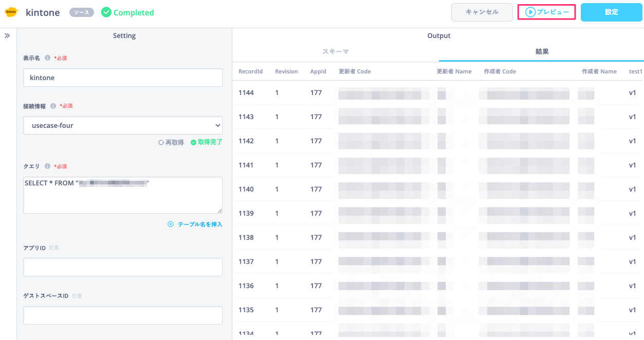Open the usecase-four connection dropdown
Screen dimensions: 644x340
point(123,125)
